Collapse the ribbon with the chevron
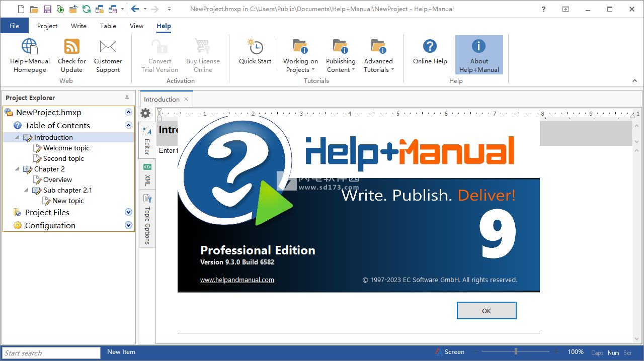Viewport: 644px width, 361px height. (x=634, y=80)
